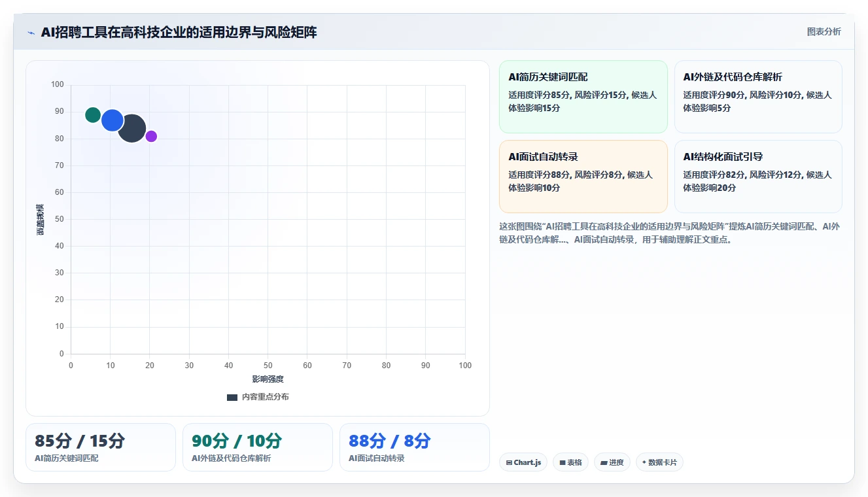The image size is (868, 497).
Task: Click the 50 tick on the y-axis
Action: pos(60,219)
